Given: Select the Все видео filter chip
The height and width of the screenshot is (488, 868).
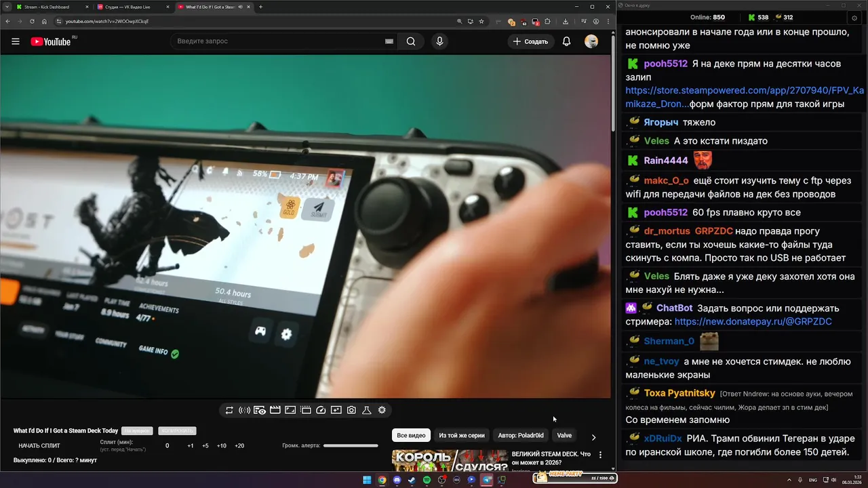Looking at the screenshot, I should [x=411, y=436].
